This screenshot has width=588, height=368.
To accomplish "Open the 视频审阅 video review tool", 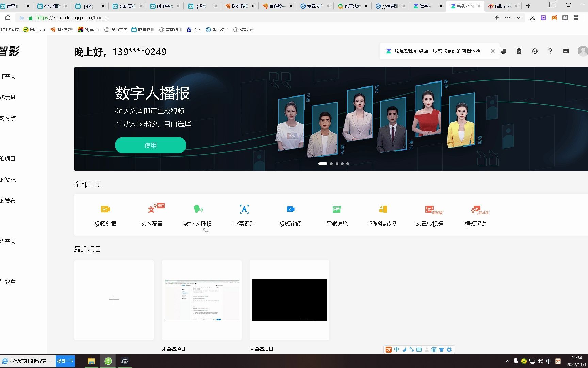I will [290, 215].
